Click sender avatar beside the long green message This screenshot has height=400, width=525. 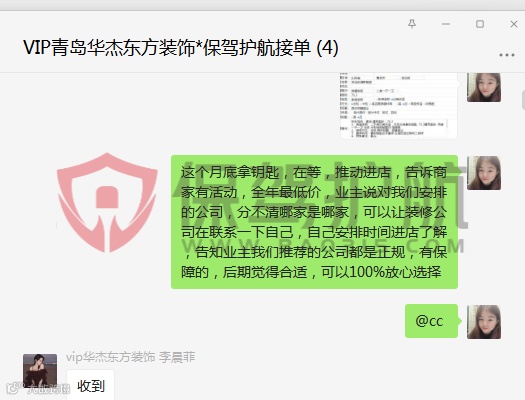point(484,173)
